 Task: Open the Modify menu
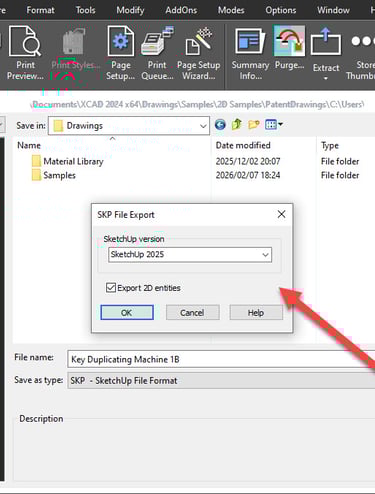tap(130, 10)
